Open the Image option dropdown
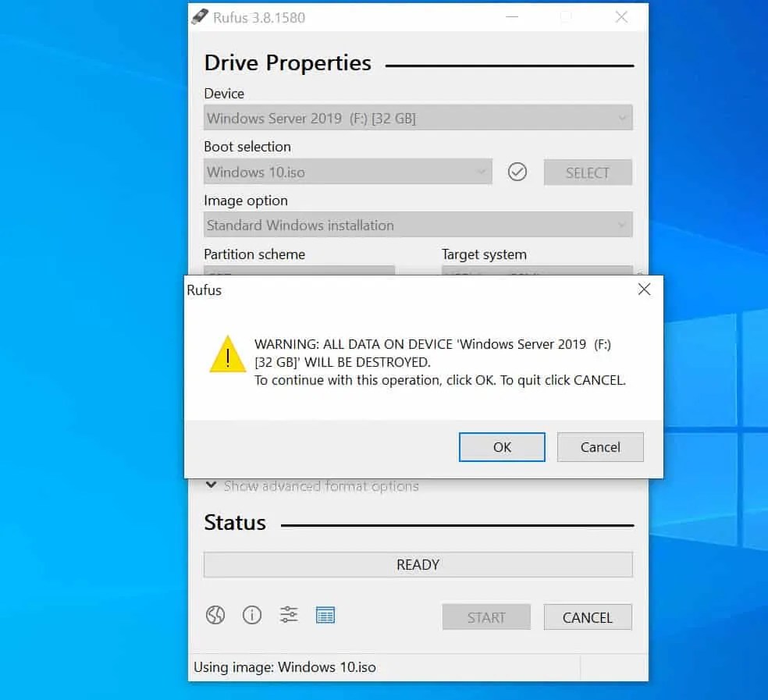Image resolution: width=768 pixels, height=700 pixels. tap(418, 225)
